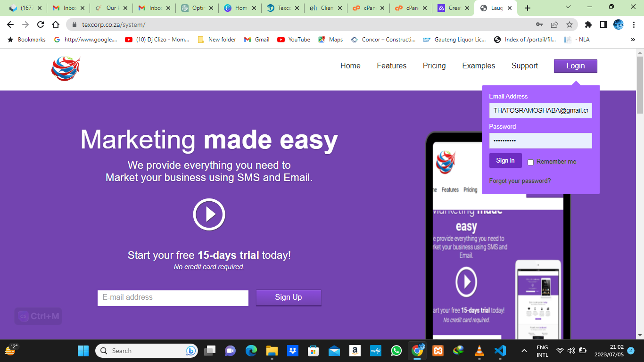Toggle the Remember me checkbox
This screenshot has width=644, height=362.
pos(530,162)
